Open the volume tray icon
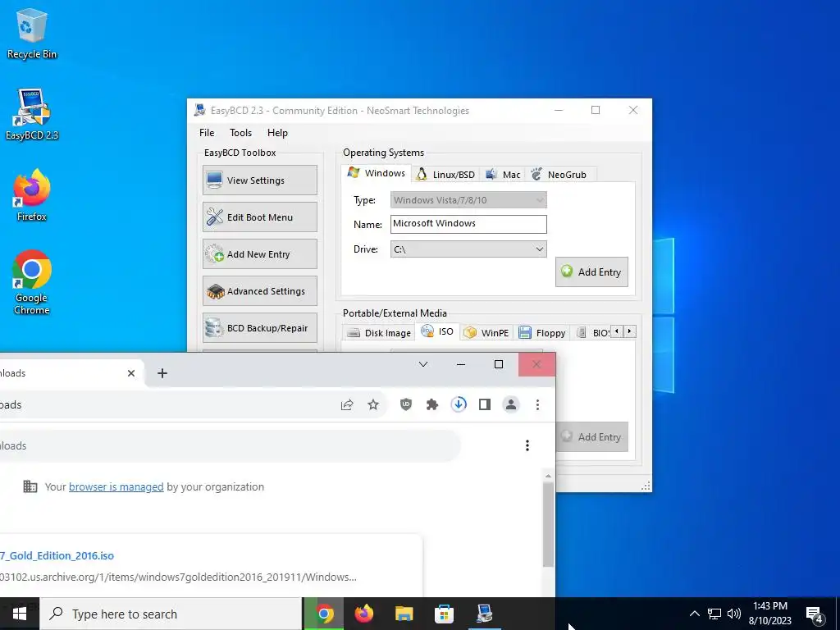This screenshot has width=840, height=630. tap(734, 614)
